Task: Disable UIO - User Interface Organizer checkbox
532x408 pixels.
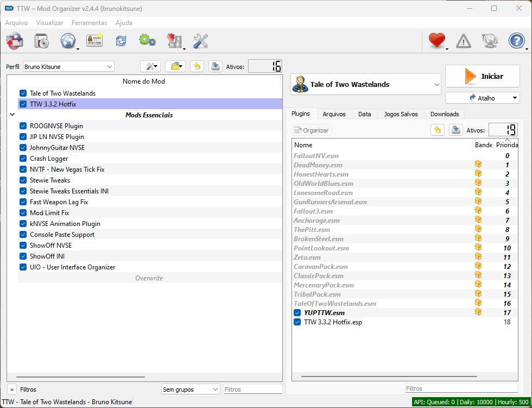Action: click(x=23, y=267)
